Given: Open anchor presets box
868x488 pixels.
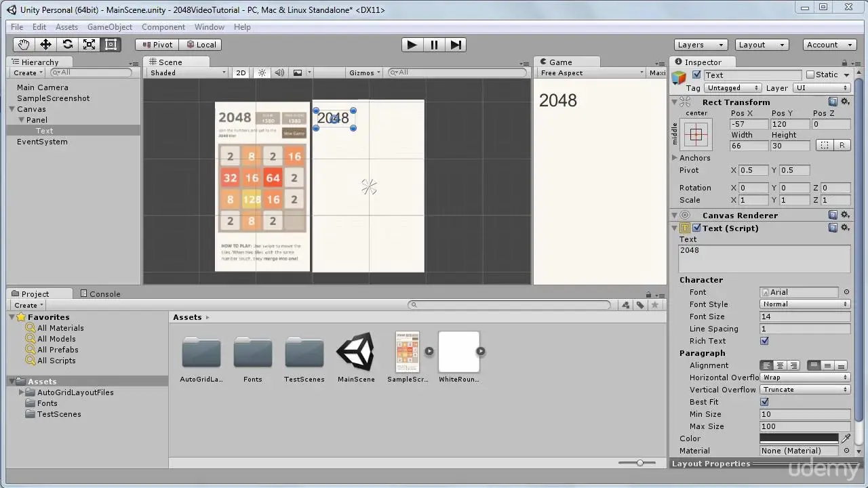Looking at the screenshot, I should pyautogui.click(x=696, y=134).
